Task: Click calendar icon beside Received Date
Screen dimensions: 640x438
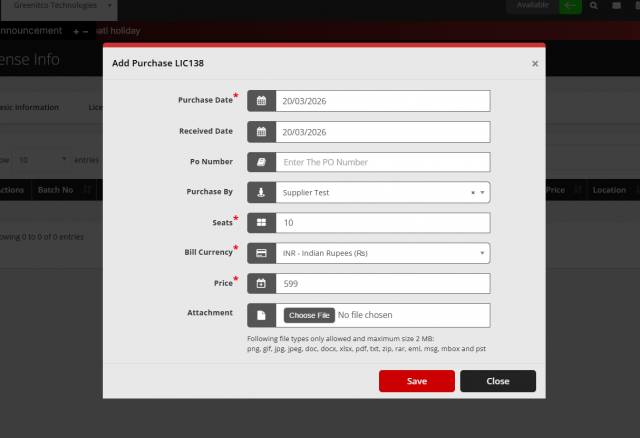Action: click(261, 132)
